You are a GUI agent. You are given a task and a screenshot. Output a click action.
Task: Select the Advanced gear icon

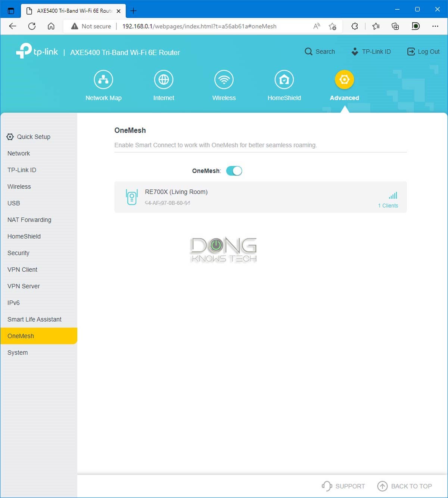pos(344,80)
